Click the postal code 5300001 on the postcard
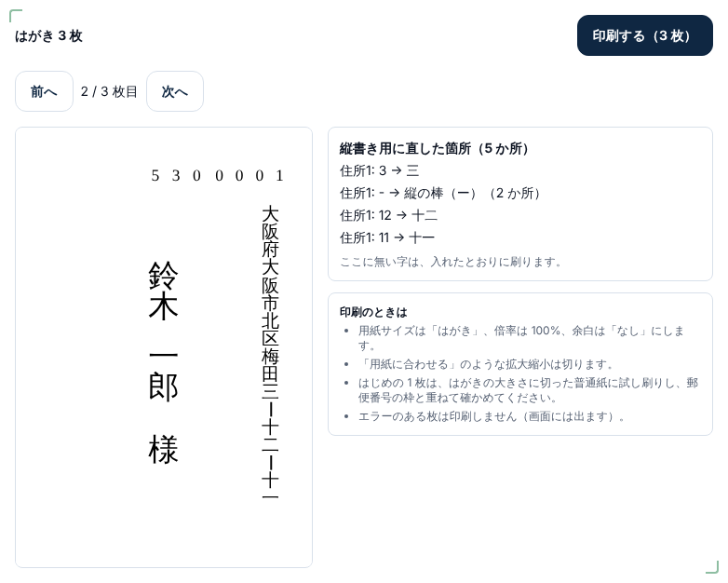 (x=217, y=175)
